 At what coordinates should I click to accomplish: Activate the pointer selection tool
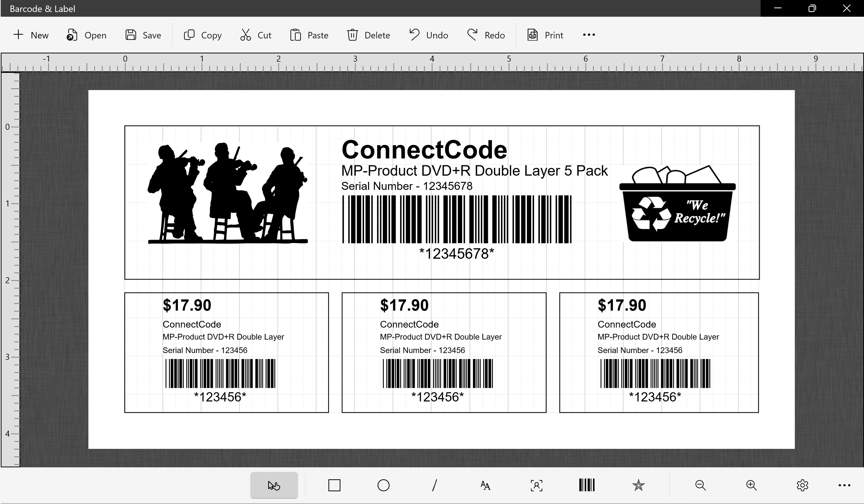point(274,485)
